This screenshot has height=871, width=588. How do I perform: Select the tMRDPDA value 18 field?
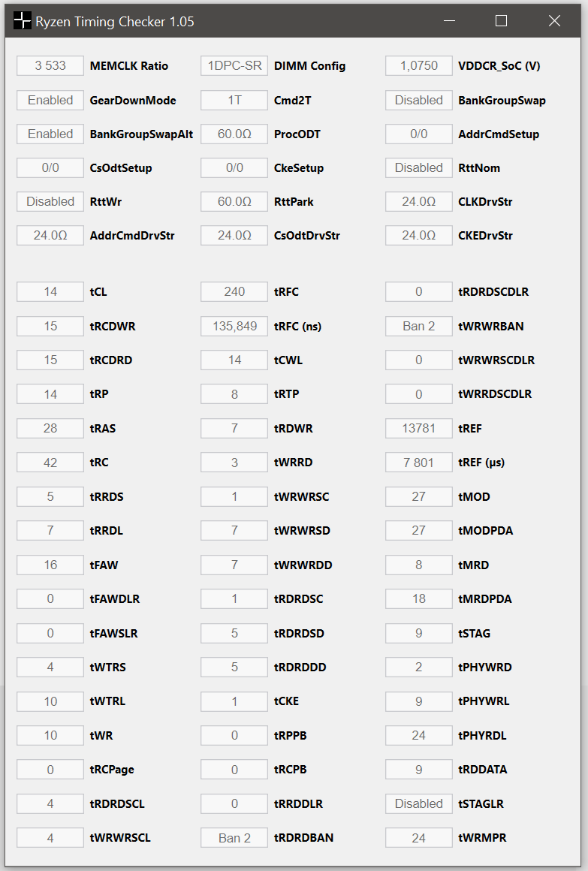tap(419, 599)
